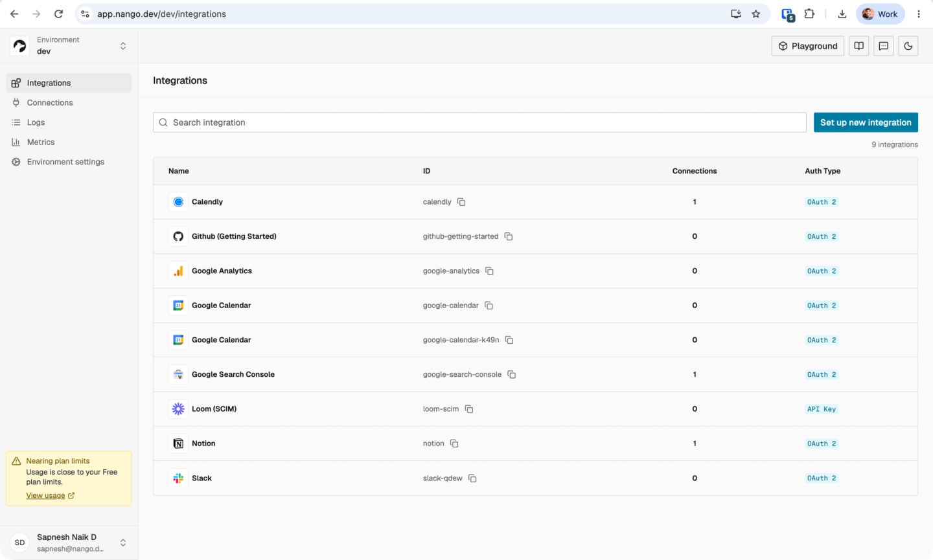Click Set up new integration button

pyautogui.click(x=866, y=122)
